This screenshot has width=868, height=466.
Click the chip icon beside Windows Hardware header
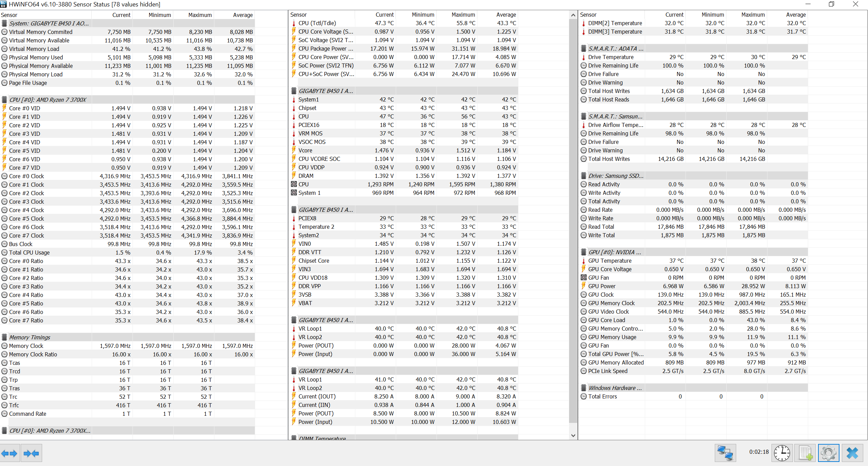[x=584, y=388]
